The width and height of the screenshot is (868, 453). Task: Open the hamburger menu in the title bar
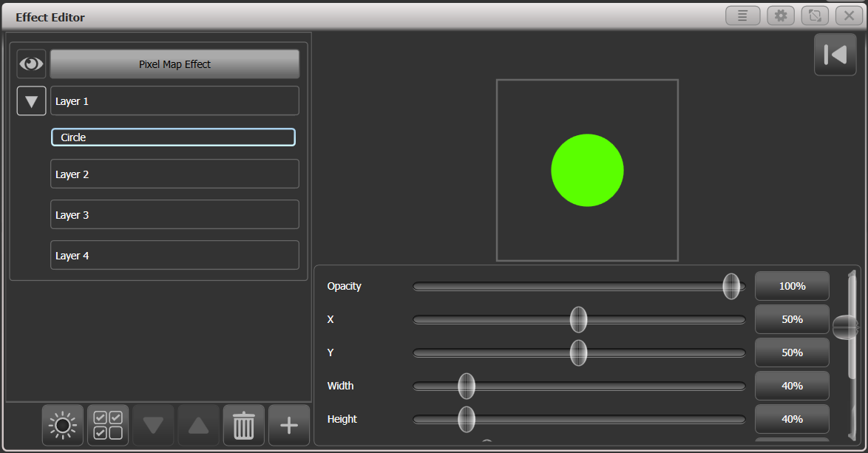pos(742,15)
